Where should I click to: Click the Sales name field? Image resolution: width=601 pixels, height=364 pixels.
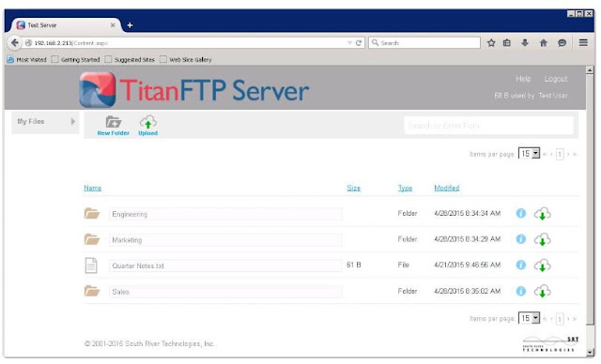click(x=225, y=292)
